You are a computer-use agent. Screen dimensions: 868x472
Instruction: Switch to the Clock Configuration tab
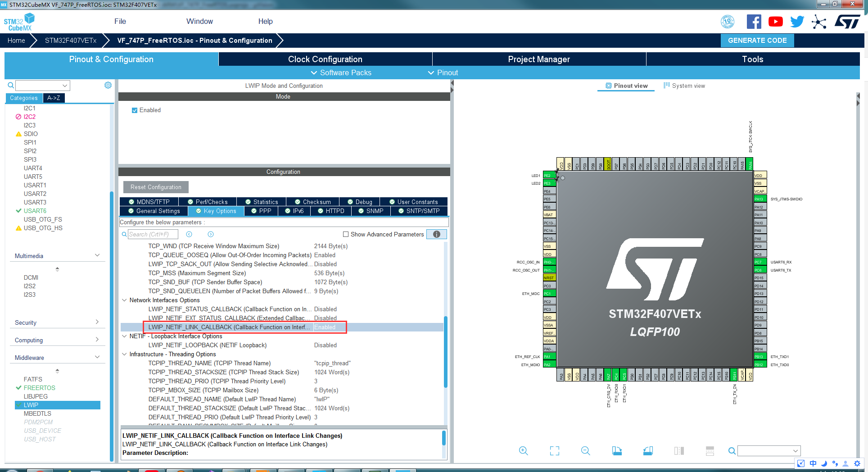[x=325, y=59]
